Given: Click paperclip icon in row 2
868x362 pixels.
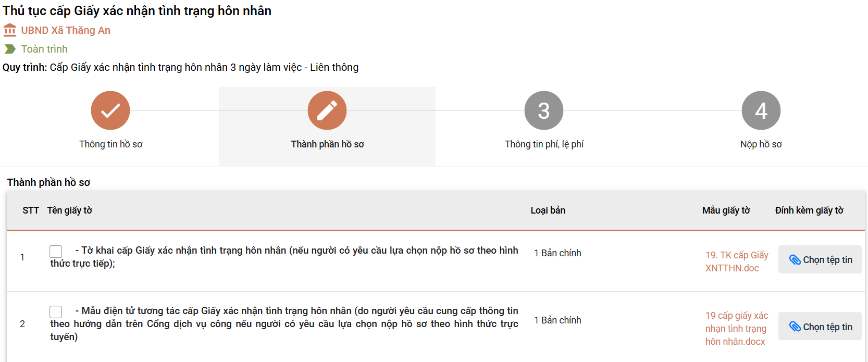Looking at the screenshot, I should coord(795,327).
